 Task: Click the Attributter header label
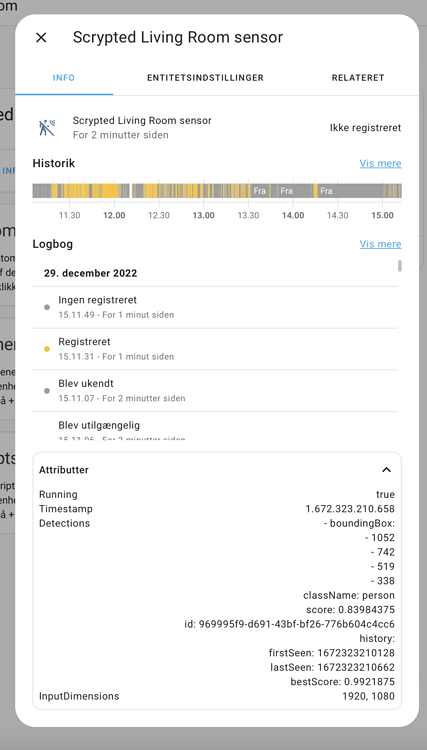(64, 470)
